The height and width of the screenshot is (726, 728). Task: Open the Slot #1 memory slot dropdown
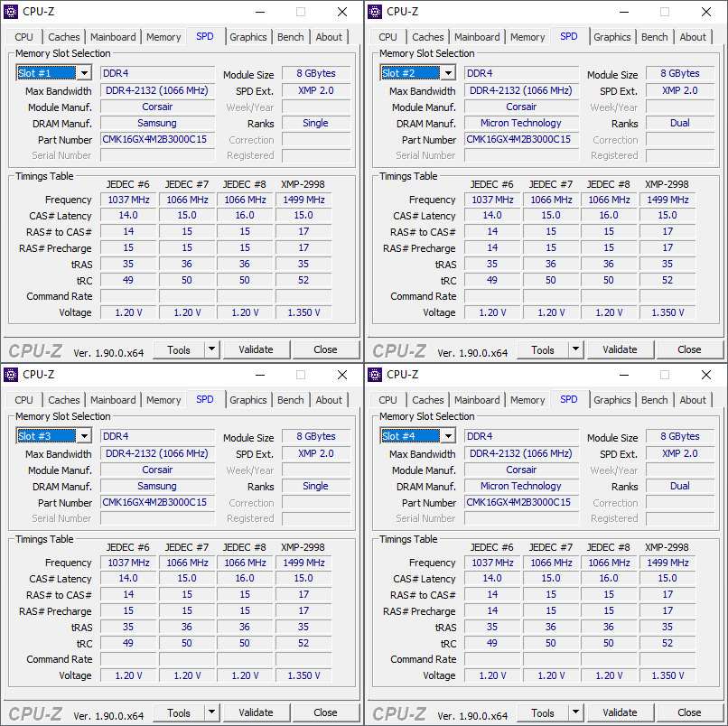coord(84,73)
